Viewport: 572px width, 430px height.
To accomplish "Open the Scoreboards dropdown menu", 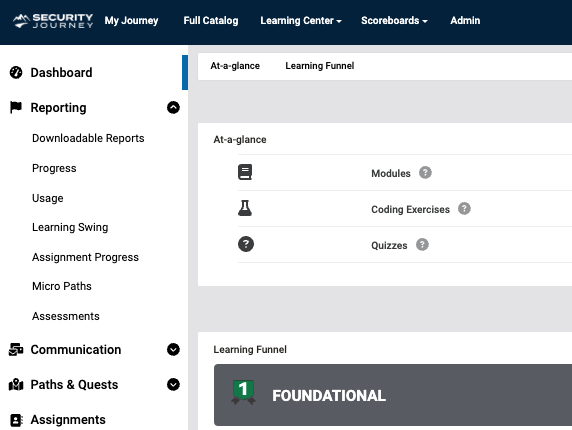I will (394, 20).
